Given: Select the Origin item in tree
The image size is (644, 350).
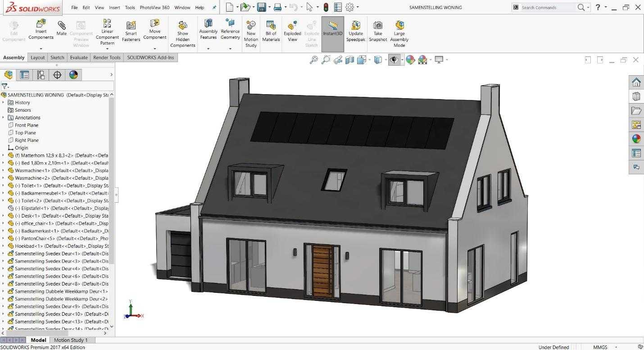Looking at the screenshot, I should coord(21,148).
